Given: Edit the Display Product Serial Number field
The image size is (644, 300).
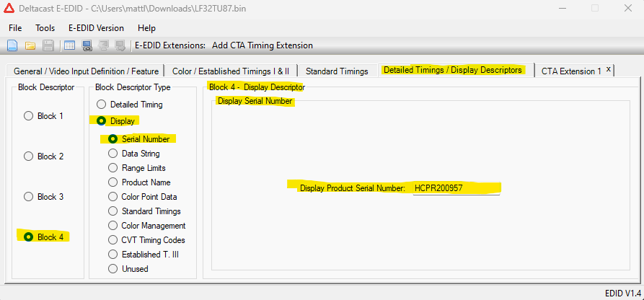Looking at the screenshot, I should click(456, 188).
